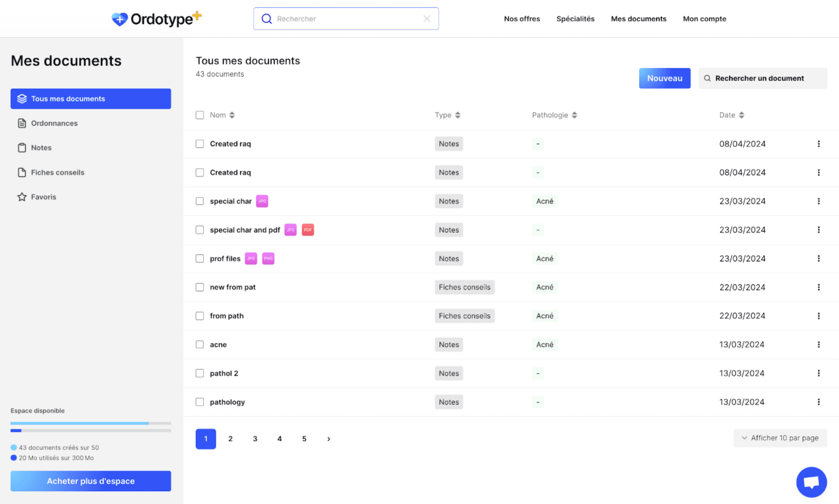The image size is (839, 504).
Task: Check the box for new from pat
Action: tap(199, 287)
